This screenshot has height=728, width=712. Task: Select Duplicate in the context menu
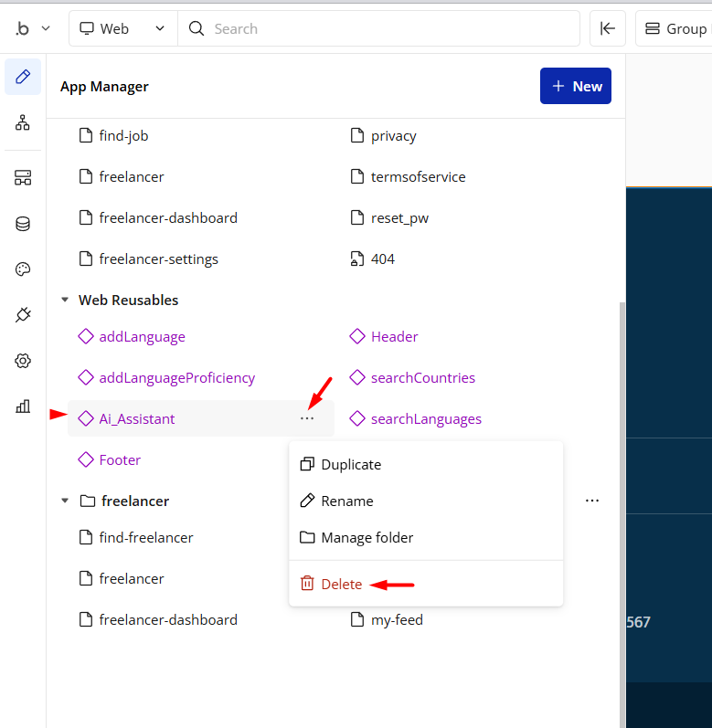(350, 464)
